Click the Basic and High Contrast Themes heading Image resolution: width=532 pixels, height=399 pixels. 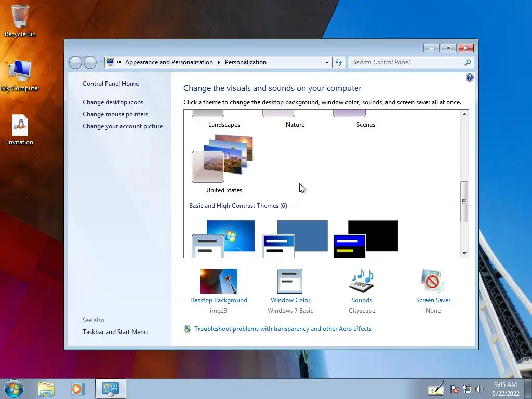pos(238,206)
